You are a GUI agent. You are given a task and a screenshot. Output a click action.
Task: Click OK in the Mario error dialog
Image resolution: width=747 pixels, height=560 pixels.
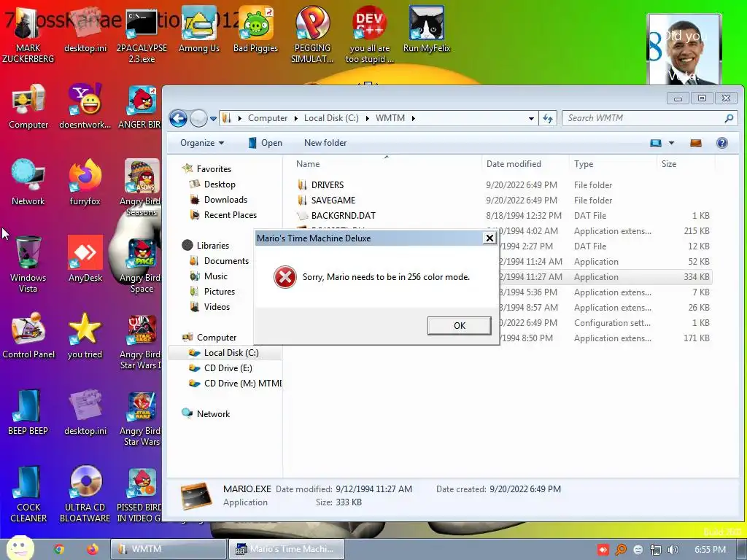coord(460,326)
